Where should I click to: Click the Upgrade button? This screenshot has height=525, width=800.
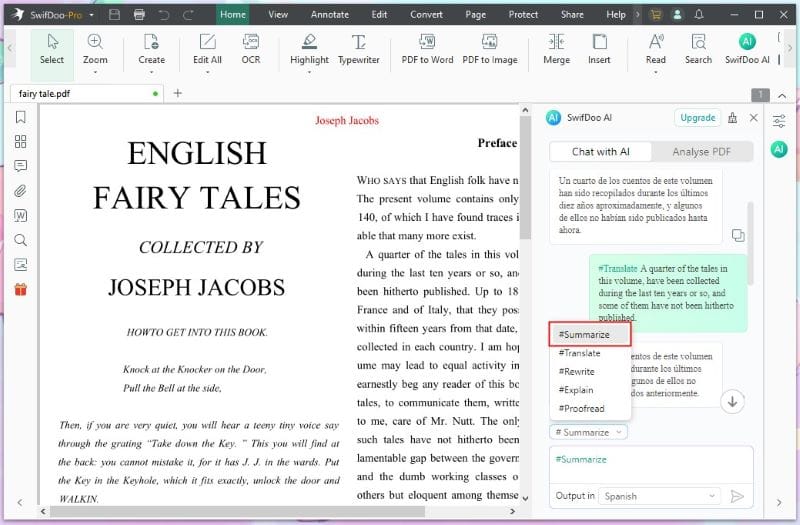(x=697, y=118)
